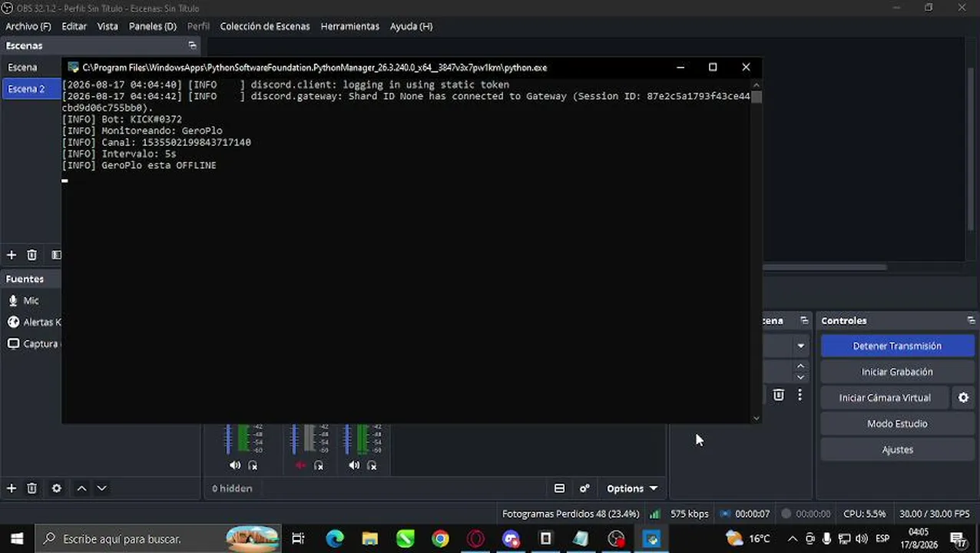Undock the scene transitions panel float icon
The height and width of the screenshot is (553, 980).
click(804, 320)
